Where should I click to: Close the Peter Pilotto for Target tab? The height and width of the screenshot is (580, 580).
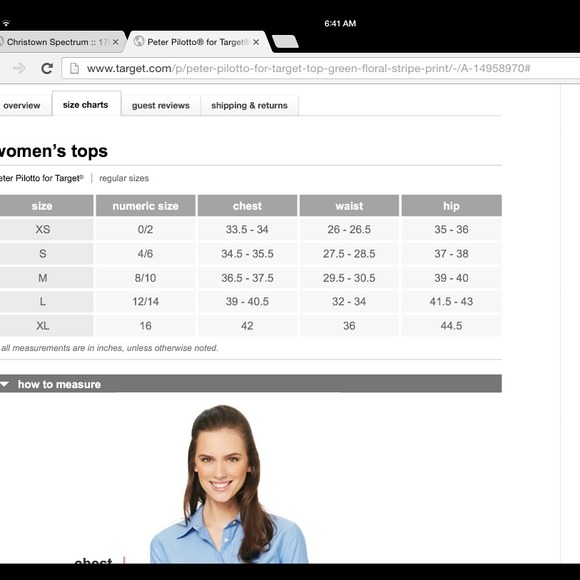click(256, 42)
